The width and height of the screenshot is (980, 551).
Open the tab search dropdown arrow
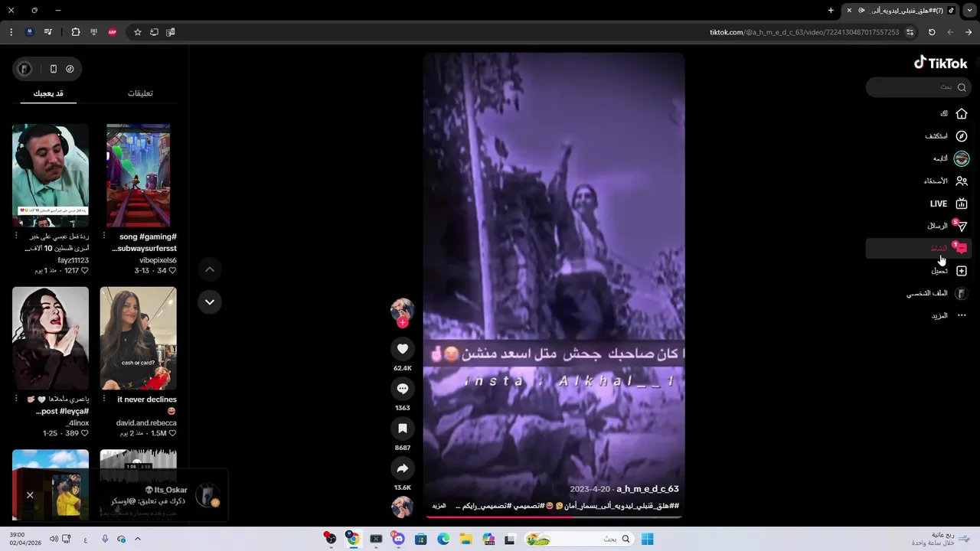click(x=970, y=10)
